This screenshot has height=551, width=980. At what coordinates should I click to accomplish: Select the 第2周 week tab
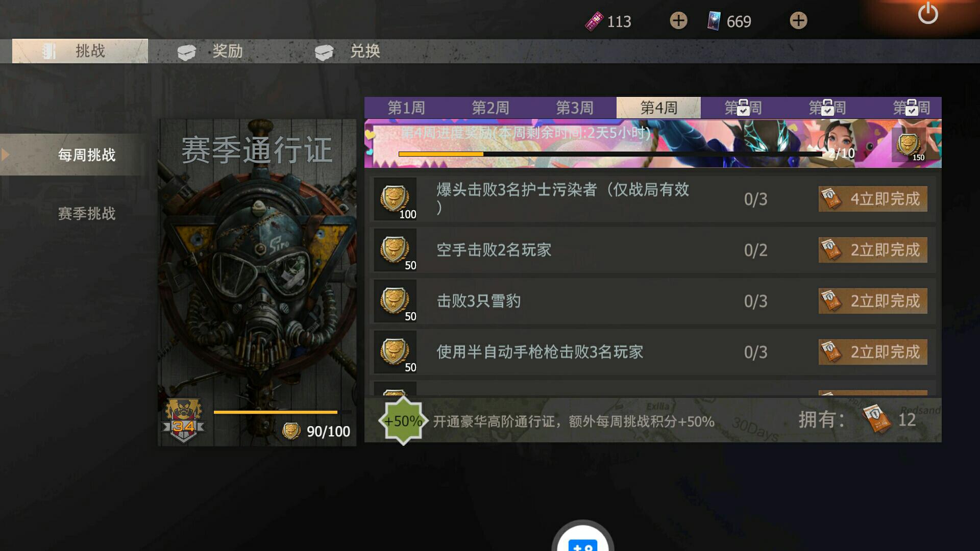tap(491, 108)
